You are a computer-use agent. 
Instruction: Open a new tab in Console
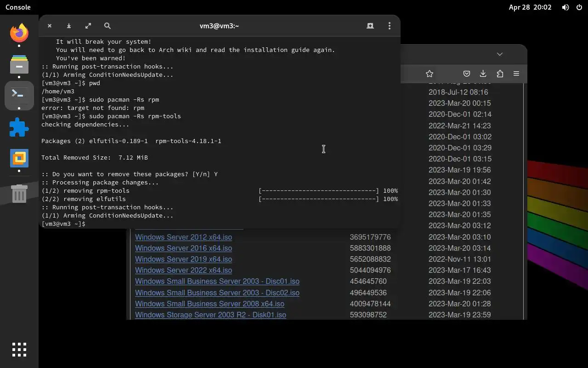pos(370,26)
